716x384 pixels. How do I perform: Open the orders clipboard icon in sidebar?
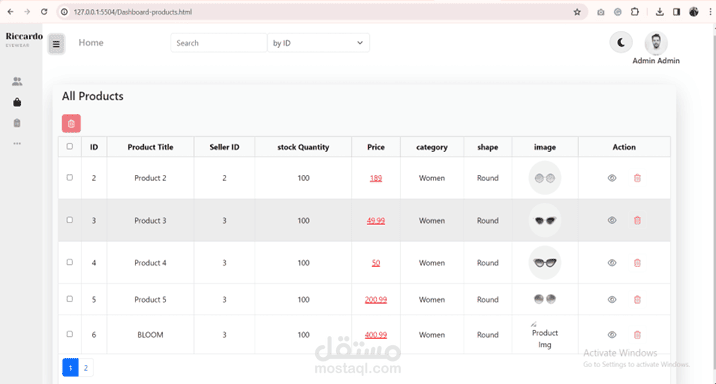17,123
